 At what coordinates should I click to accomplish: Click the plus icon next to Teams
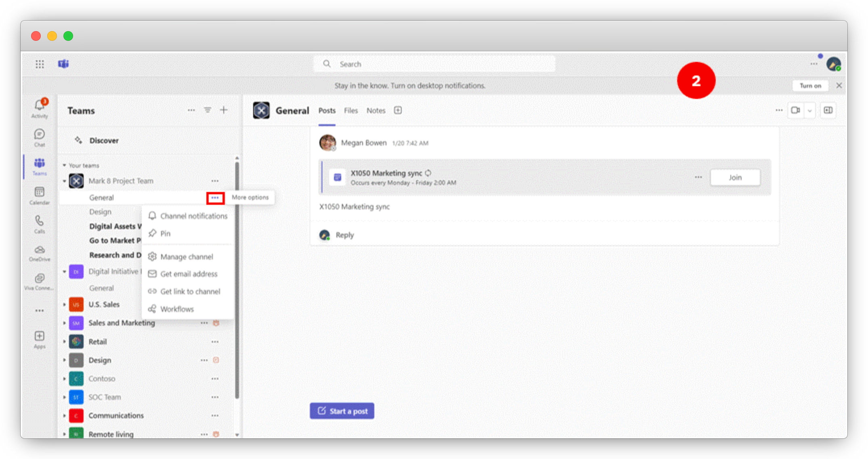click(224, 110)
